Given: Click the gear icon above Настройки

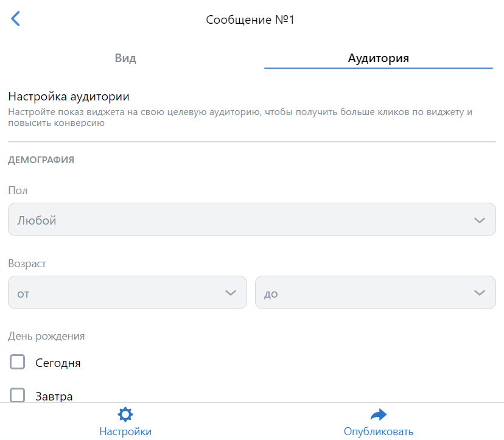Looking at the screenshot, I should 125,415.
